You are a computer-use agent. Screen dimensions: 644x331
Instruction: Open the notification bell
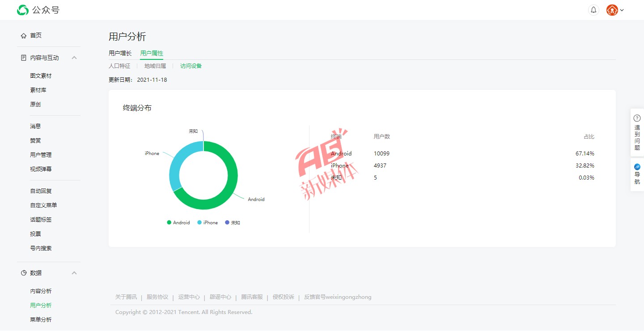pos(593,10)
